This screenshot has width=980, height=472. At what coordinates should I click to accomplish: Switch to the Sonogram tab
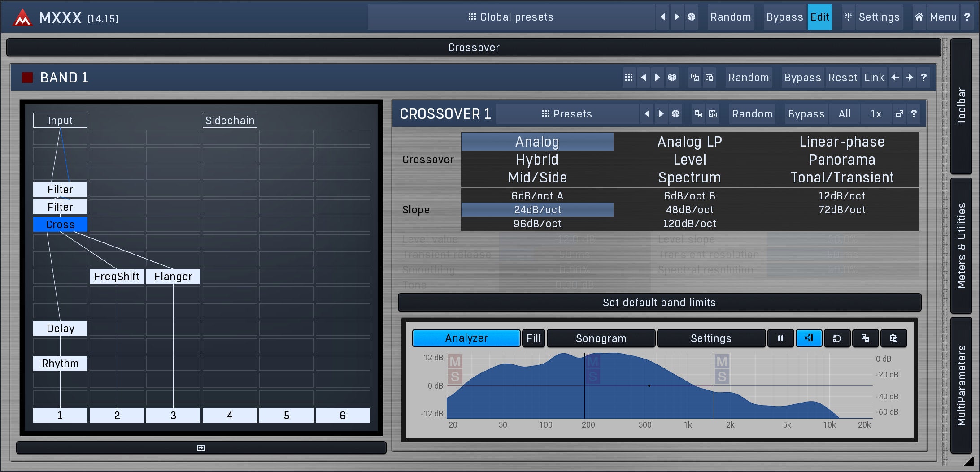[601, 338]
